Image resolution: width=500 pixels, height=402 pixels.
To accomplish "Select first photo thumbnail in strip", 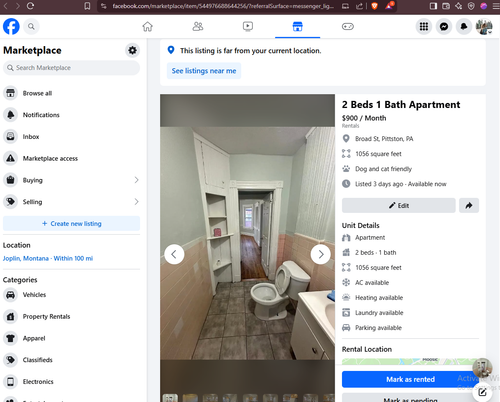I will pyautogui.click(x=170, y=398).
